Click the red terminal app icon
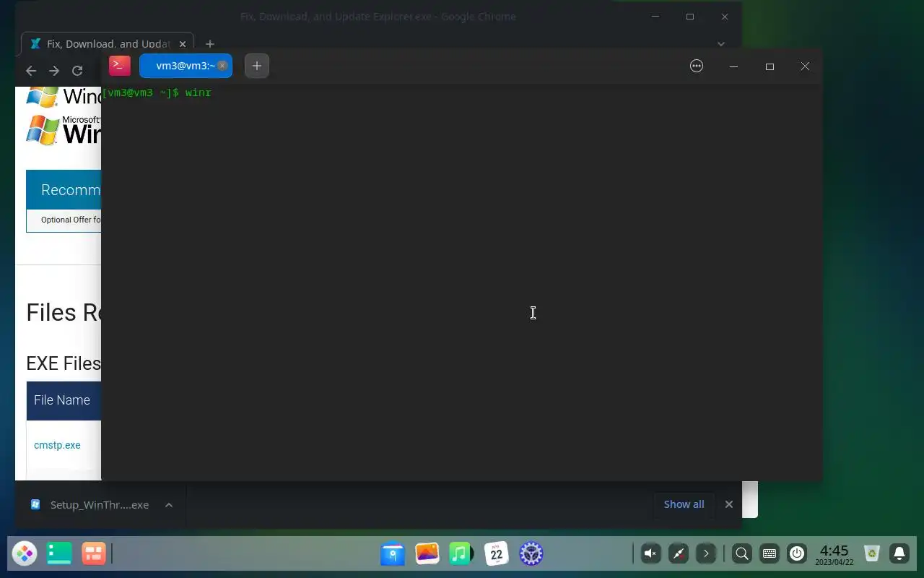This screenshot has width=924, height=578. coord(120,66)
